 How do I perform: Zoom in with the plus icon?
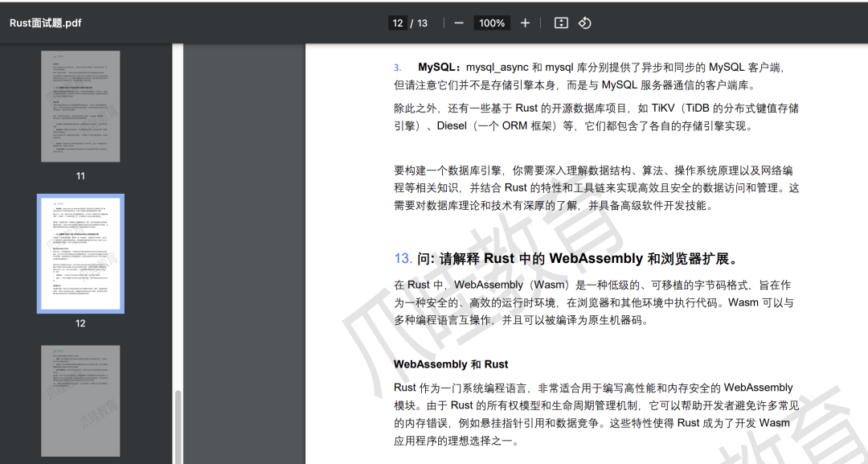pyautogui.click(x=525, y=23)
